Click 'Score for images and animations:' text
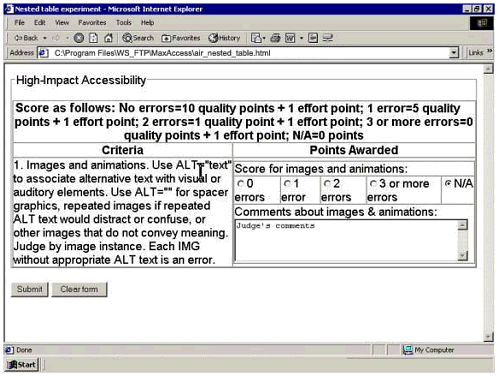The width and height of the screenshot is (499, 376). pos(321,169)
